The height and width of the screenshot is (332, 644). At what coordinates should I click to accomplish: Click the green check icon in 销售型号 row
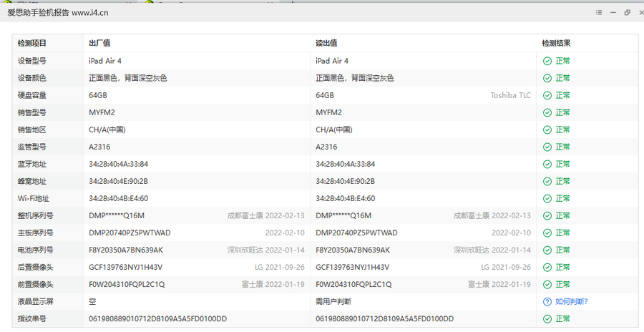point(547,112)
